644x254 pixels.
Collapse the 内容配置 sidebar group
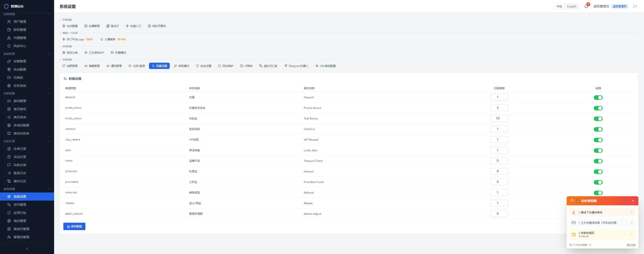tap(27, 93)
